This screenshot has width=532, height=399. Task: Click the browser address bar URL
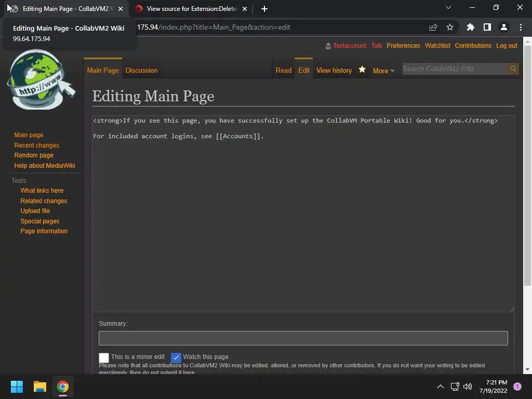(x=214, y=28)
